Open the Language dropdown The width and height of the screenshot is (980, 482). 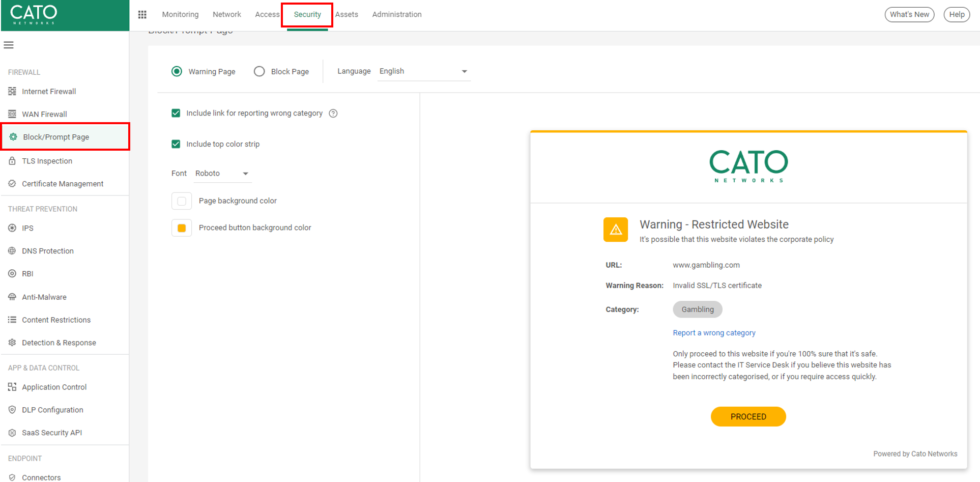coord(424,71)
